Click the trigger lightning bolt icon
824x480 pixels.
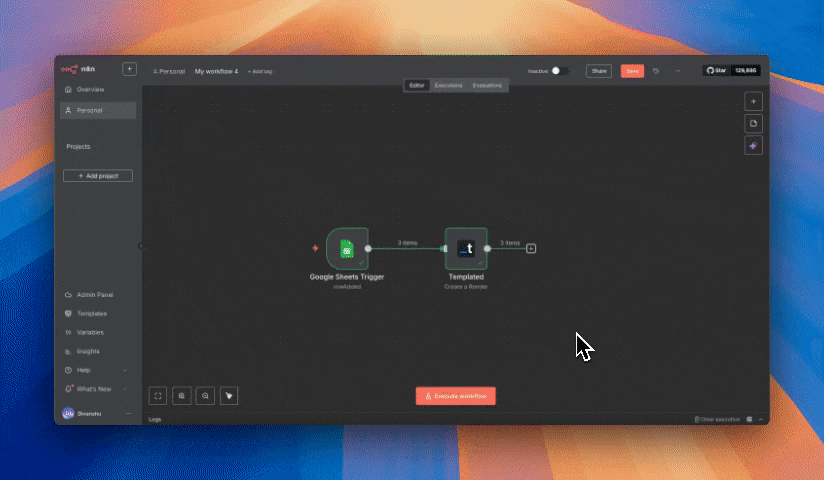[315, 248]
